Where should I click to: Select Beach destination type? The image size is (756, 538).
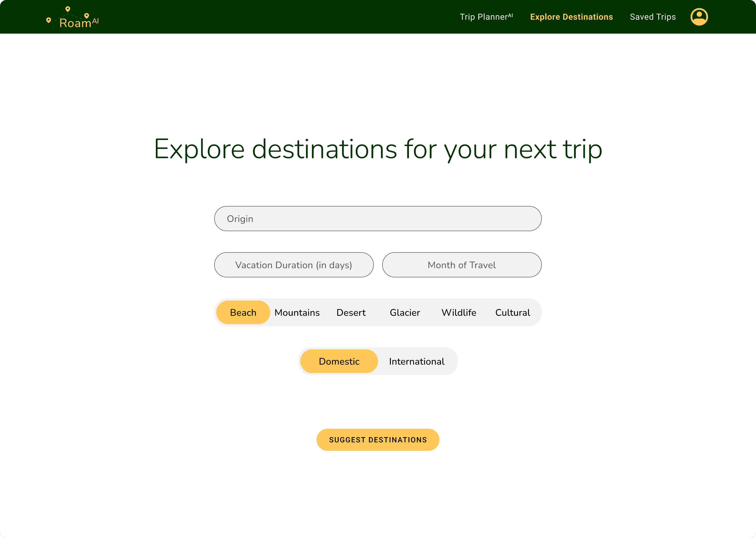click(243, 312)
